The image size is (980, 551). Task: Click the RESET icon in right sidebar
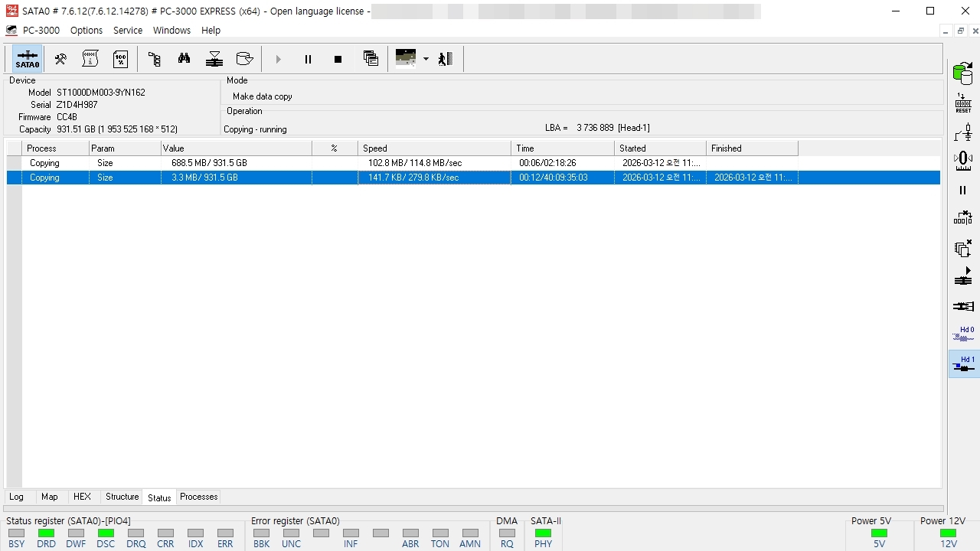[963, 103]
